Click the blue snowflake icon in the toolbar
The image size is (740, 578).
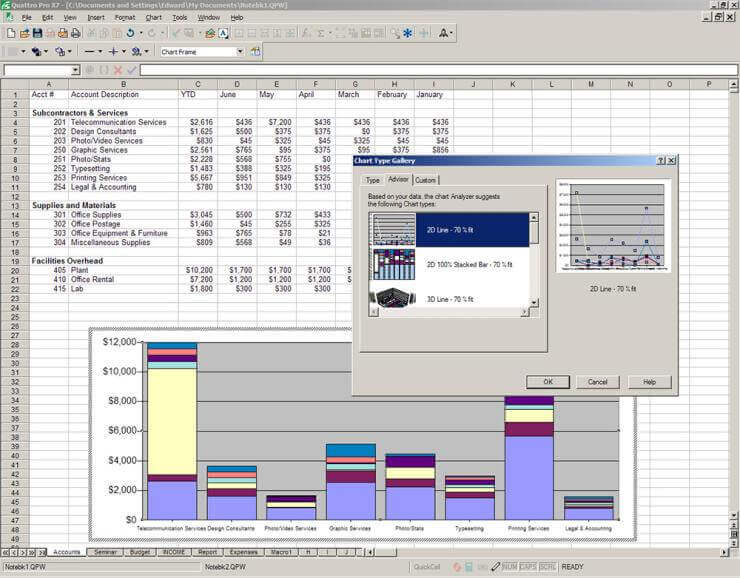[x=407, y=33]
